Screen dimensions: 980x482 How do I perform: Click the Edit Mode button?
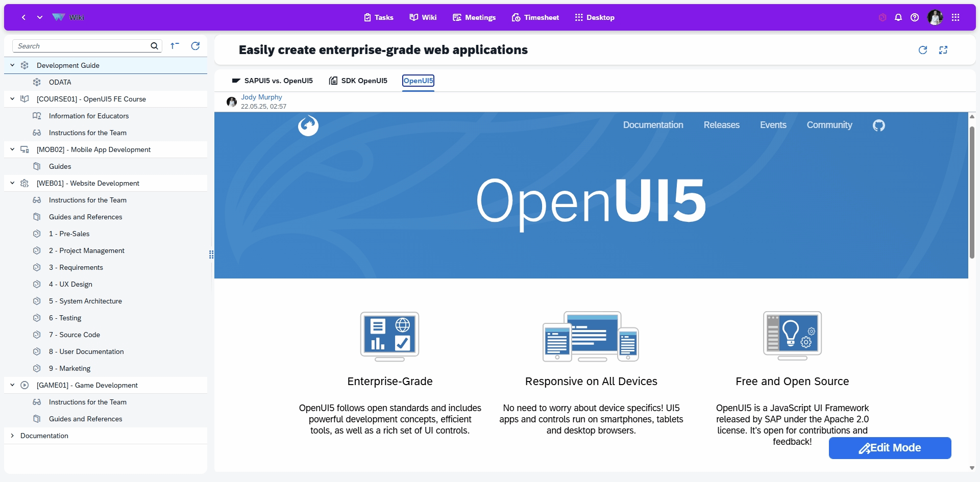pyautogui.click(x=890, y=448)
